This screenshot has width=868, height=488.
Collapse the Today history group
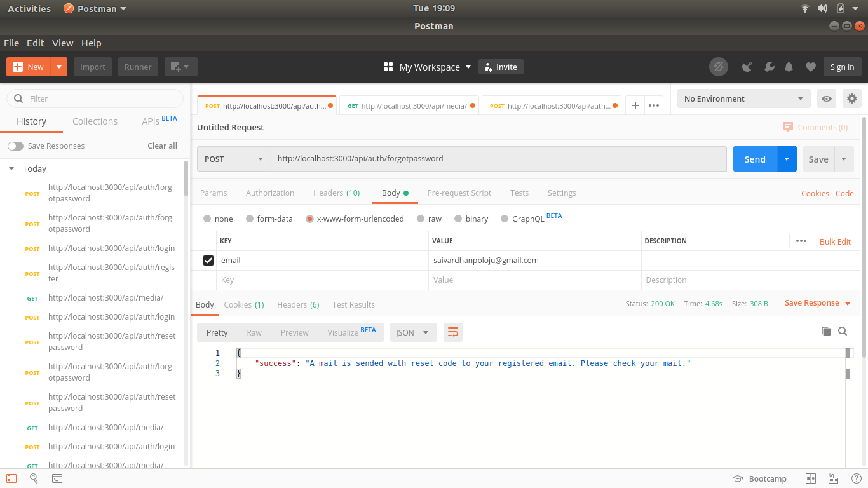click(11, 168)
